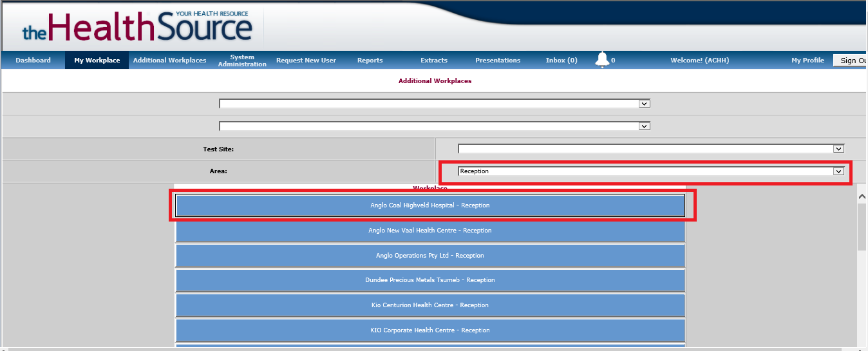
Task: Click the notification bell icon
Action: tap(602, 60)
